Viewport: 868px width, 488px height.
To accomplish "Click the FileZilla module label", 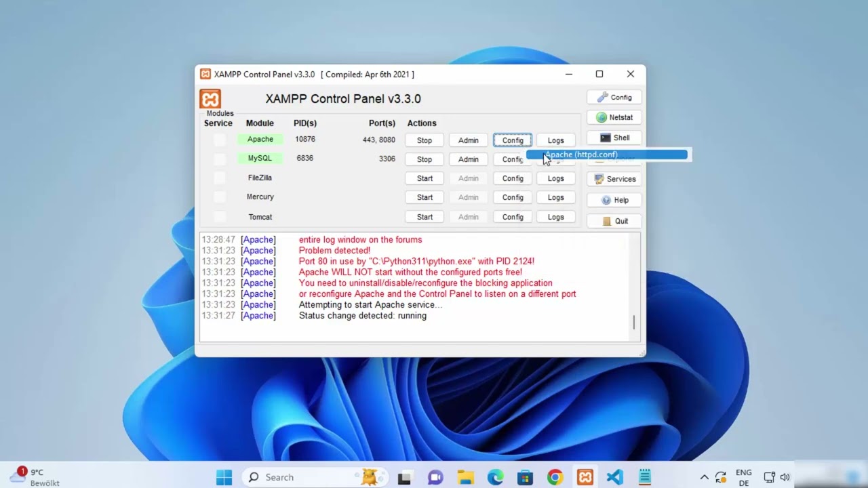I will click(x=260, y=178).
